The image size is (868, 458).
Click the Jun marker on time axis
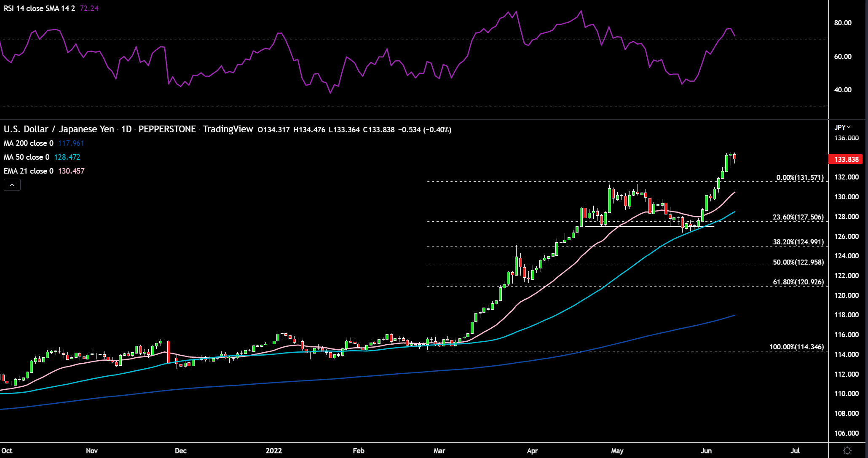tap(706, 451)
